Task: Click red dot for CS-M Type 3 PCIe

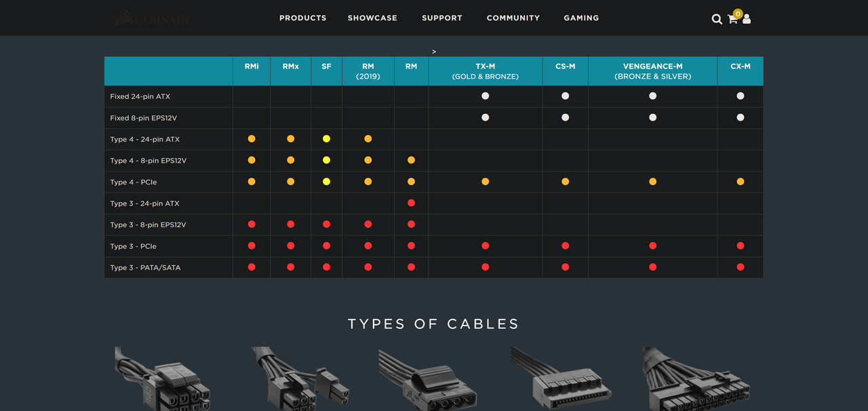Action: [565, 246]
